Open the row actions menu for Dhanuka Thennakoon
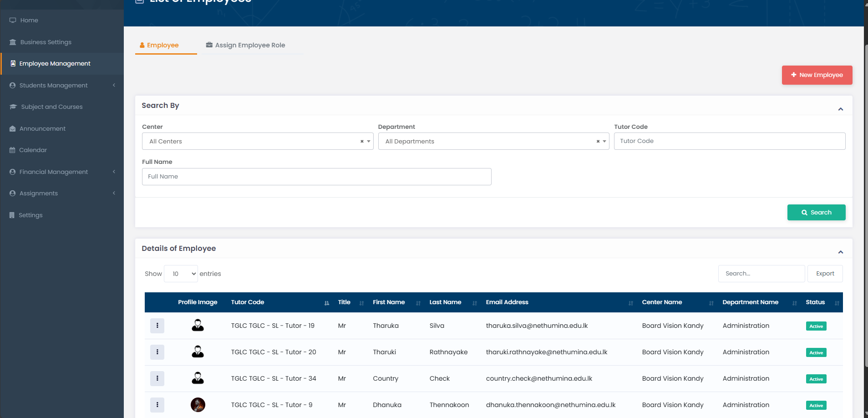 [x=157, y=405]
